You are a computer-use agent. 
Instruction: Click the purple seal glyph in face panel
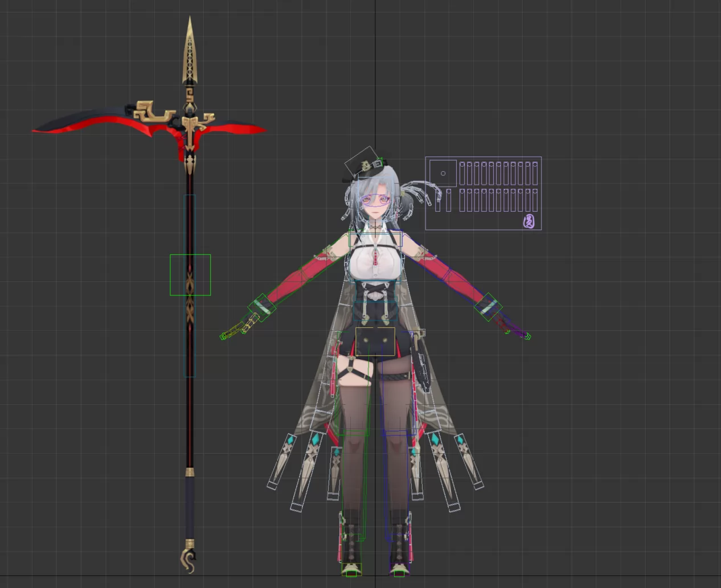point(529,221)
